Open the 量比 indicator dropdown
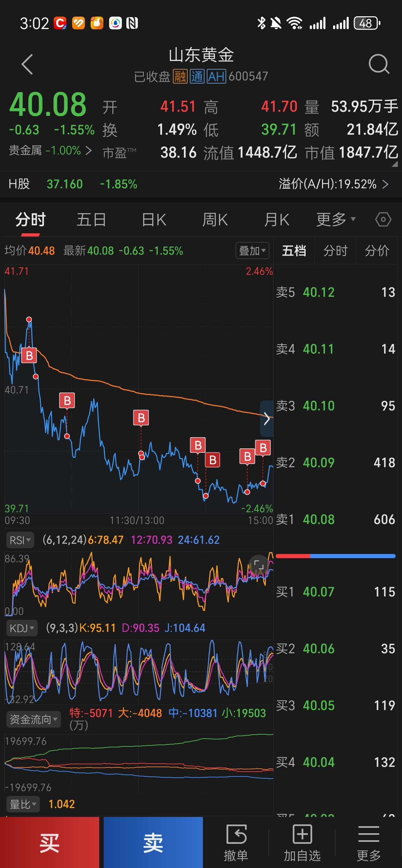The height and width of the screenshot is (868, 402). click(23, 804)
